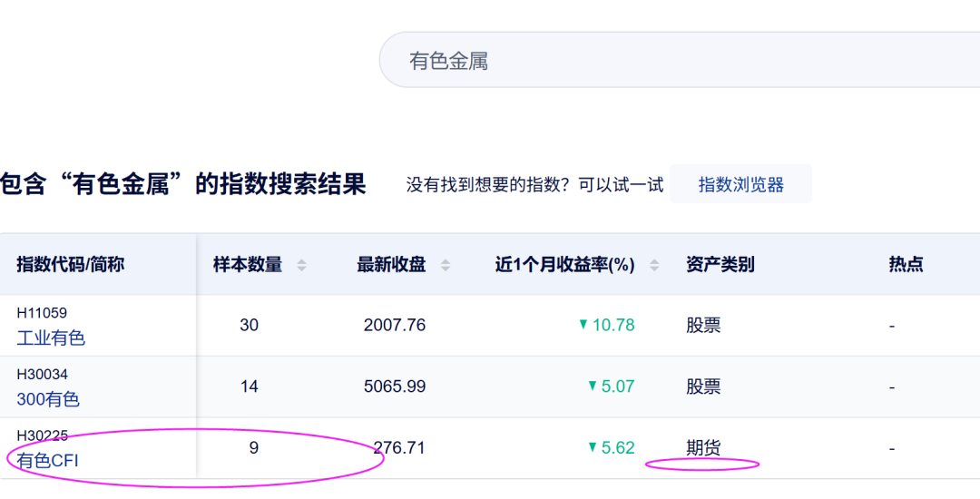Image resolution: width=980 pixels, height=499 pixels.
Task: Sort by 样本数量 column arrows
Action: (x=301, y=265)
